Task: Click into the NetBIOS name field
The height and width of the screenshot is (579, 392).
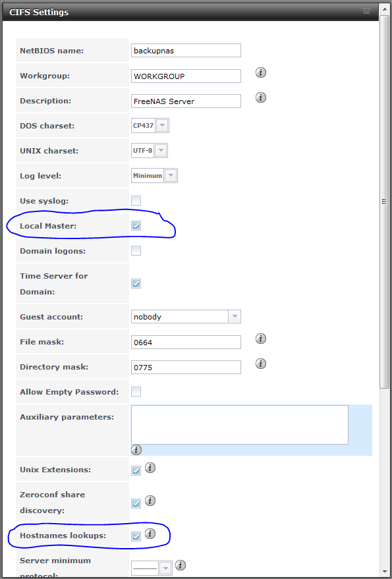Action: pos(186,51)
